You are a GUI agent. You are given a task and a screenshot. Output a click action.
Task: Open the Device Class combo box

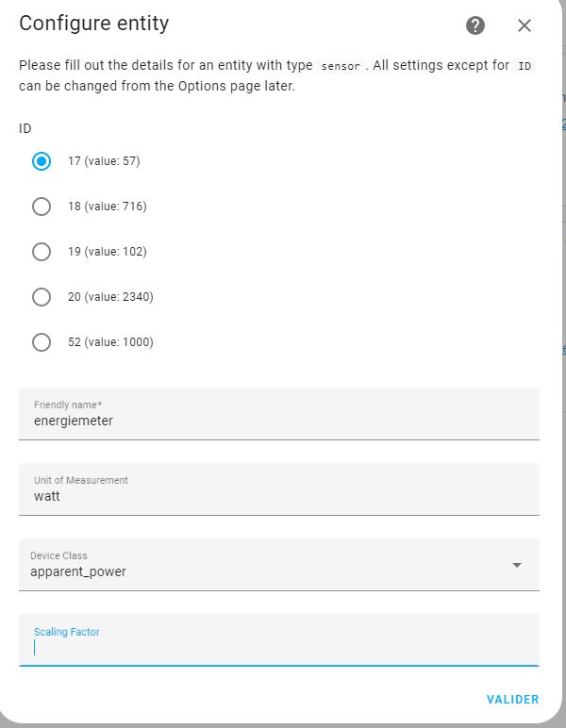point(279,565)
